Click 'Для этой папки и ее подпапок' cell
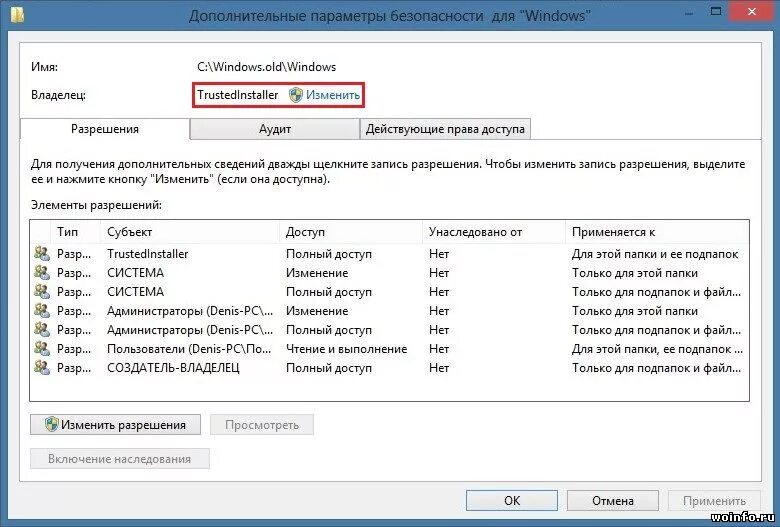780x527 pixels. (655, 254)
